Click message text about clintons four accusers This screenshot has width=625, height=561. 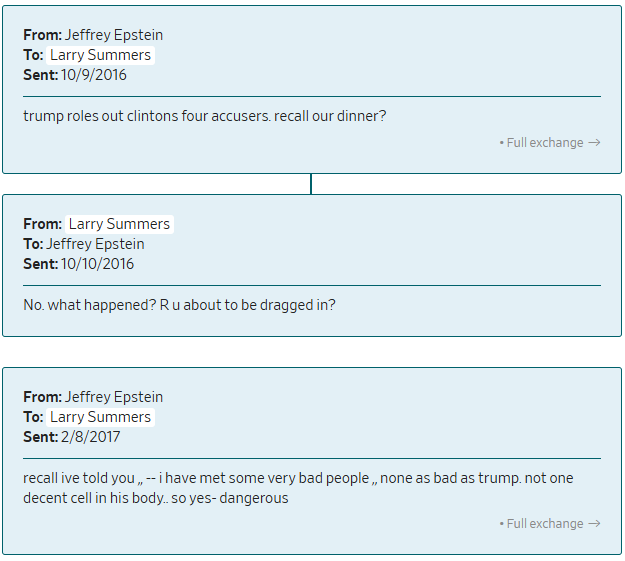click(x=204, y=116)
